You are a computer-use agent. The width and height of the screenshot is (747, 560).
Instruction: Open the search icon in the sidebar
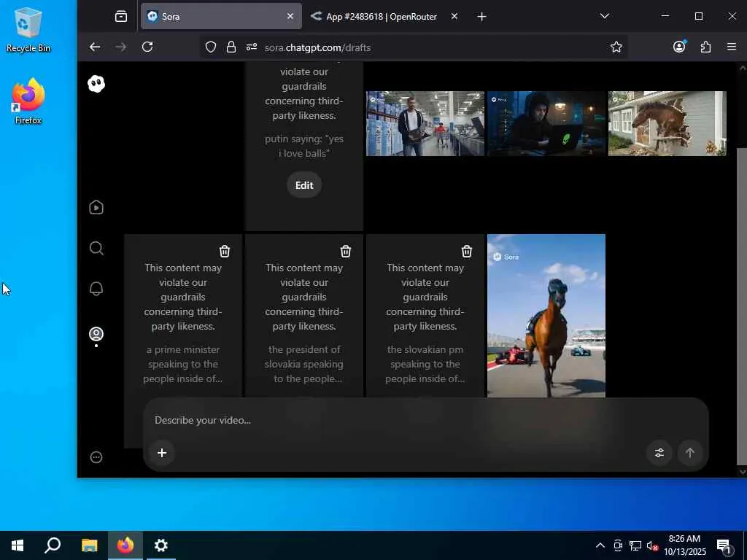click(96, 249)
